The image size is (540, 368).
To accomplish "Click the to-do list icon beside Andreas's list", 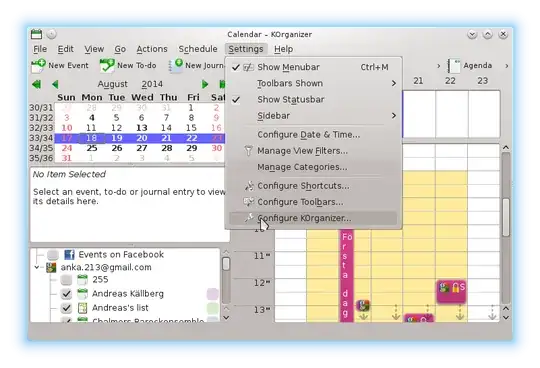I will coord(82,308).
